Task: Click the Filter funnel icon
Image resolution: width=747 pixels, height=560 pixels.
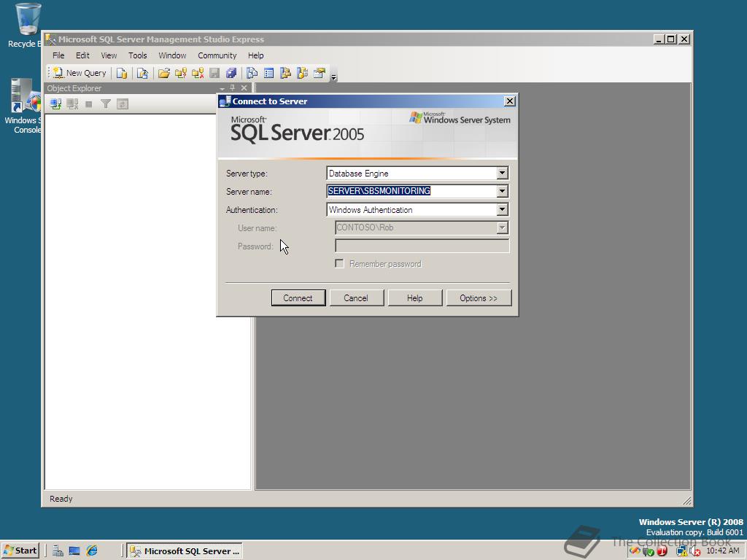Action: [x=106, y=104]
